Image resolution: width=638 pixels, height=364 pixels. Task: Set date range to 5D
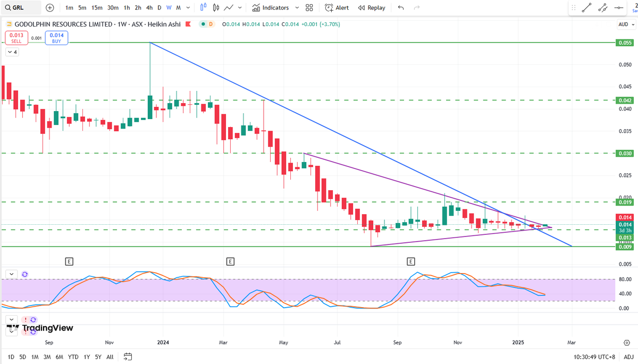click(23, 357)
